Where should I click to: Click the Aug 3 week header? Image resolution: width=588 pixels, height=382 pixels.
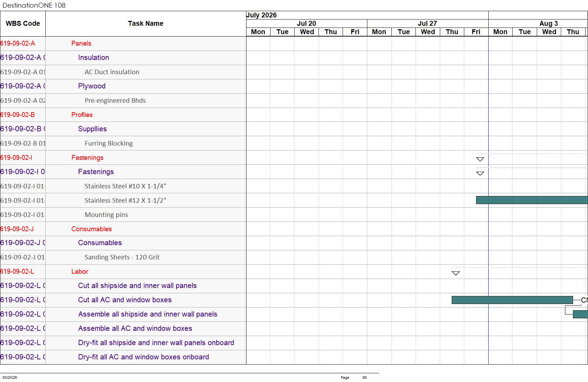pos(548,23)
